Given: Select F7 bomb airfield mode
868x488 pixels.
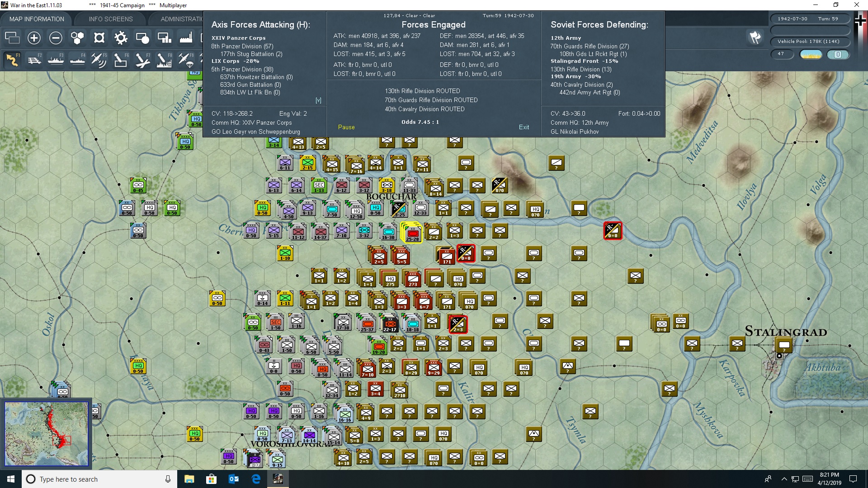Looking at the screenshot, I should point(142,60).
